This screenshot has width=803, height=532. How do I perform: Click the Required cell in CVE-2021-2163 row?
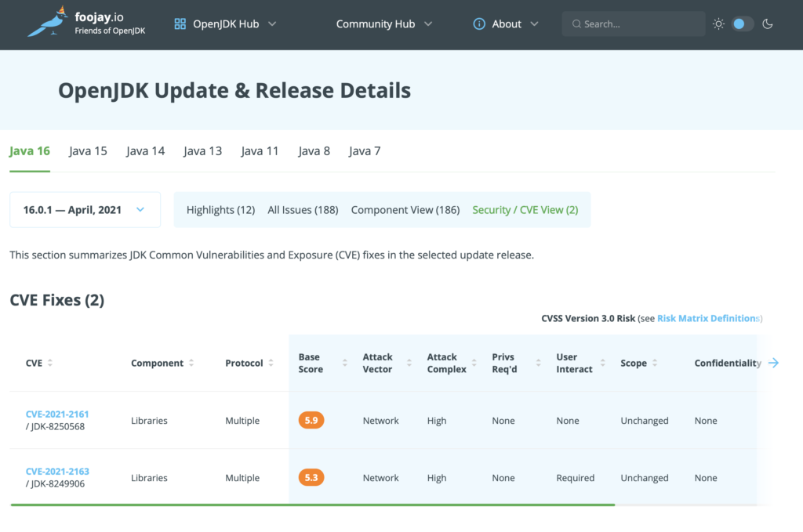click(575, 478)
